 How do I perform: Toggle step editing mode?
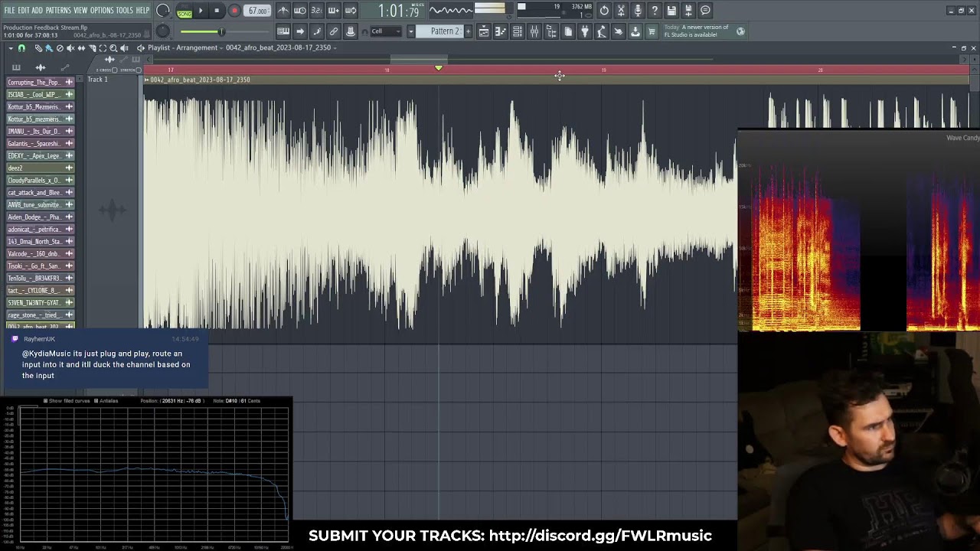[316, 31]
